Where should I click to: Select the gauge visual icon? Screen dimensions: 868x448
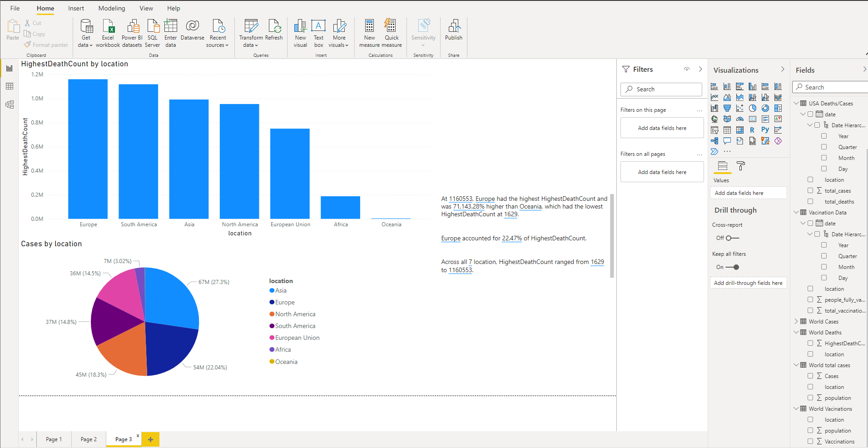click(x=740, y=119)
